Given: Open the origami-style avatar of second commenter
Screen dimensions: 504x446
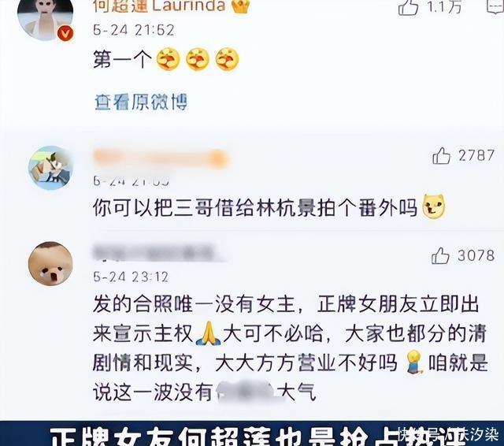Looking at the screenshot, I should [49, 168].
